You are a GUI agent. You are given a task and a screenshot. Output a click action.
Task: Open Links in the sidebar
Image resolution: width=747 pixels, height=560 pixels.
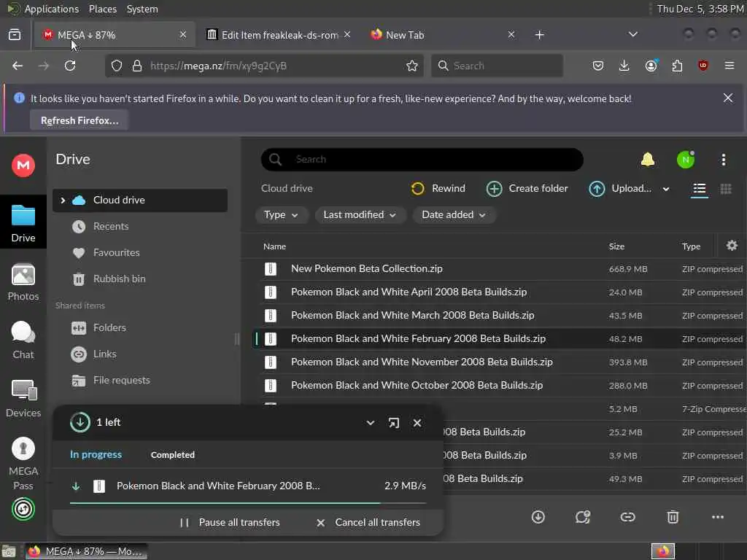click(105, 354)
